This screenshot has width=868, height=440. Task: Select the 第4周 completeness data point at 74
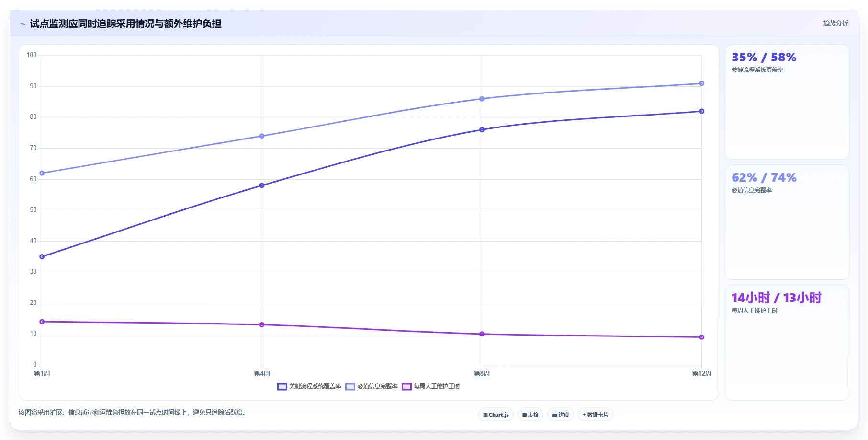point(262,136)
